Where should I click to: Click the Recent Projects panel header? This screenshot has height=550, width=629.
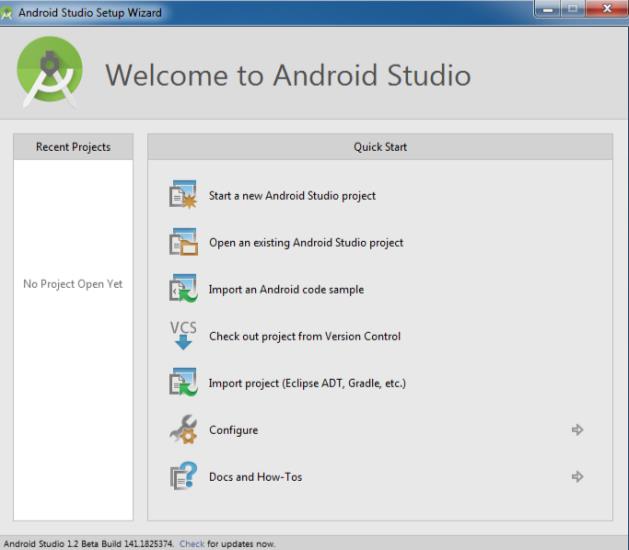point(73,147)
